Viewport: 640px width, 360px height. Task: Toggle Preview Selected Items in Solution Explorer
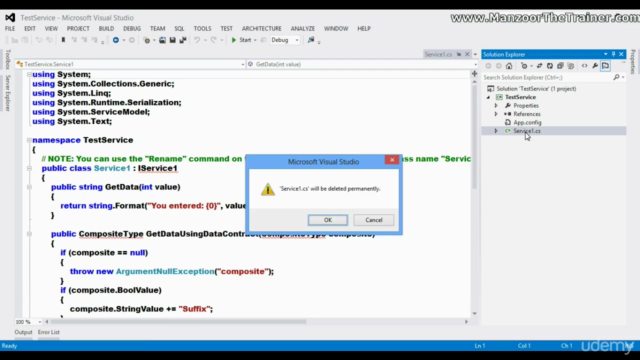click(605, 66)
